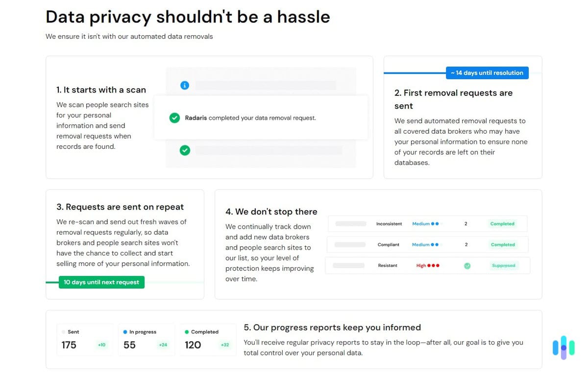Screen dimensions: 588x373
Task: Click the green check icon in Resistant row
Action: click(467, 266)
